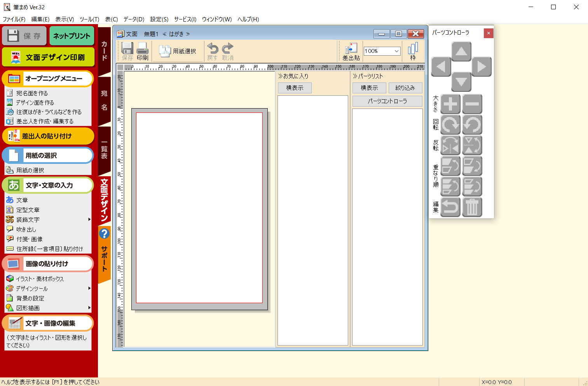The height and width of the screenshot is (386, 588).
Task: Click the trash delete icon
Action: click(472, 207)
